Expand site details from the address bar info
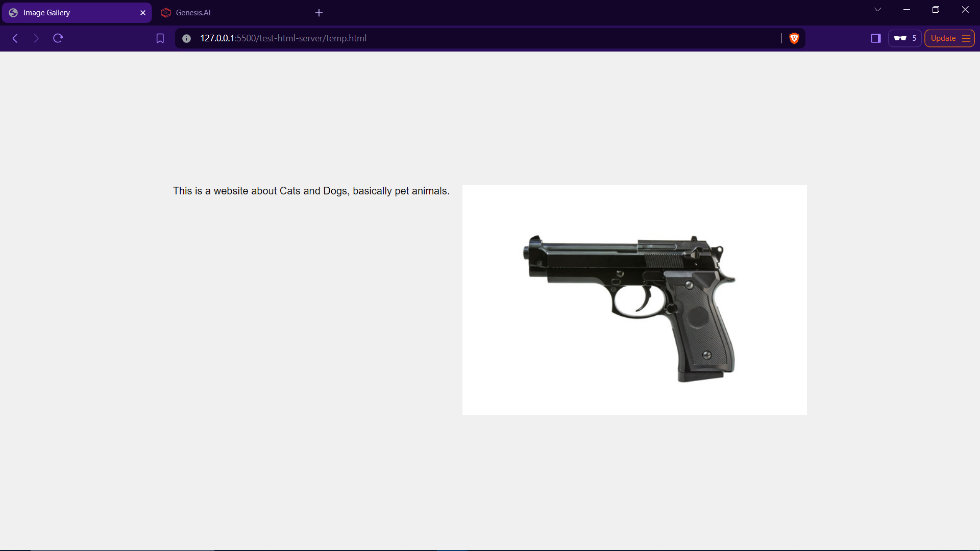 (x=186, y=38)
